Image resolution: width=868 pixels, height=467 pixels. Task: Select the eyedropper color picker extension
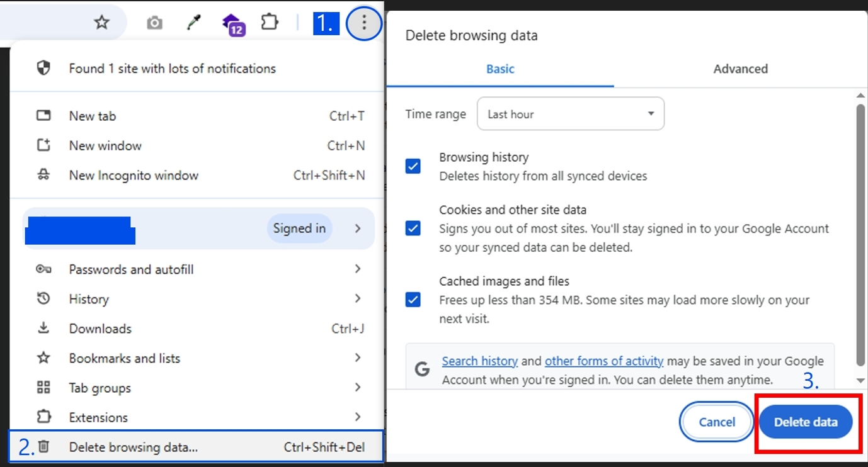(x=194, y=23)
